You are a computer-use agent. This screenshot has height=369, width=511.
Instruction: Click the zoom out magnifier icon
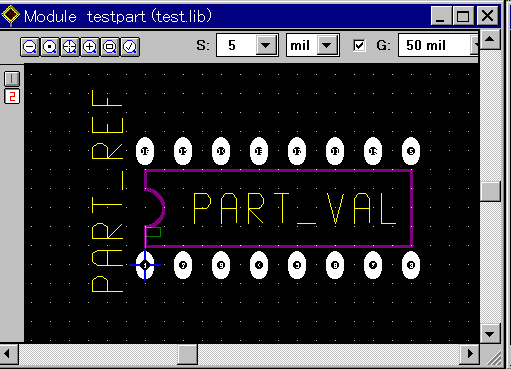tap(30, 47)
